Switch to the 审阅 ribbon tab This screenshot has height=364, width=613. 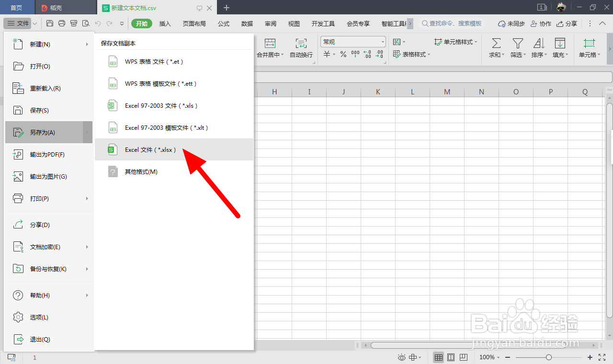click(x=271, y=23)
